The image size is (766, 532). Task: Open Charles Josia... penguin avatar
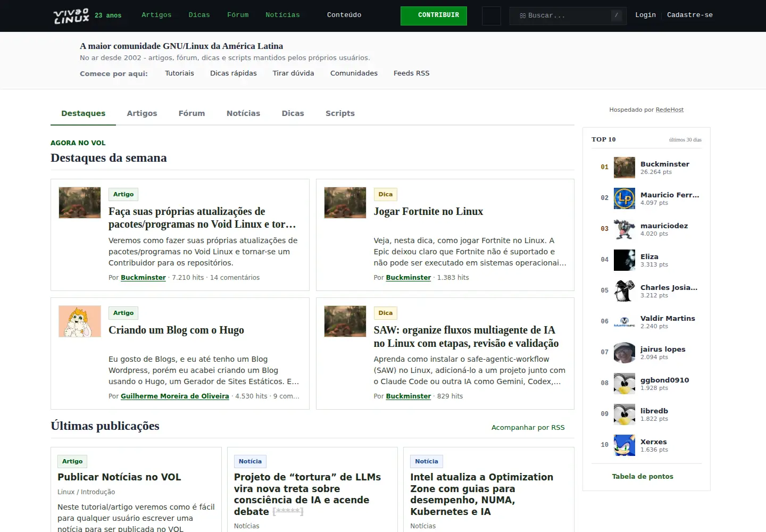(x=625, y=291)
